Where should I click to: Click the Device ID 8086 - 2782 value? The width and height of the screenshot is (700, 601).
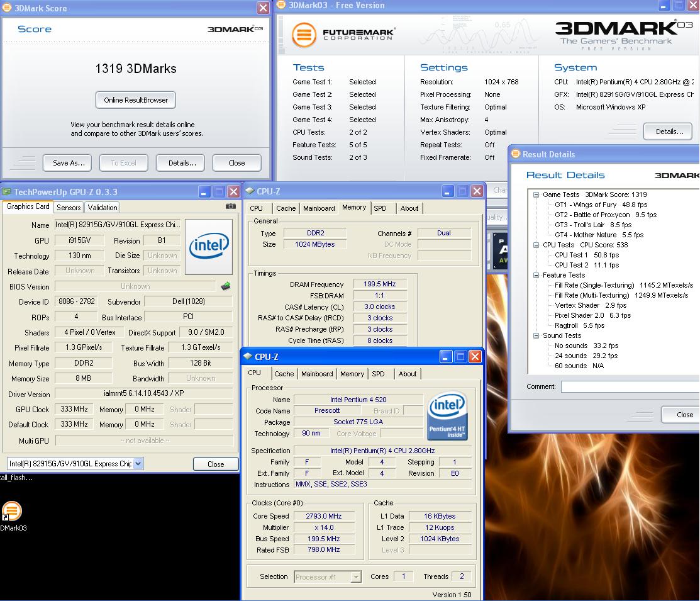76,301
